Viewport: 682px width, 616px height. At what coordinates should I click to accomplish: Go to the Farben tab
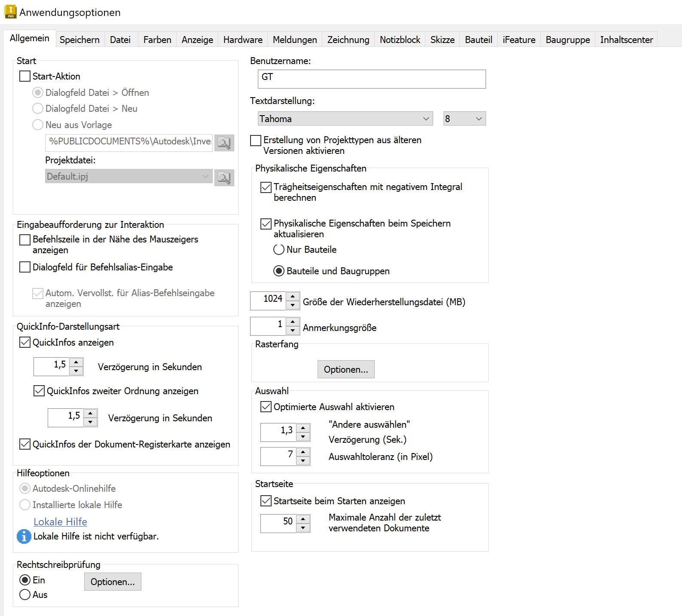[x=157, y=40]
